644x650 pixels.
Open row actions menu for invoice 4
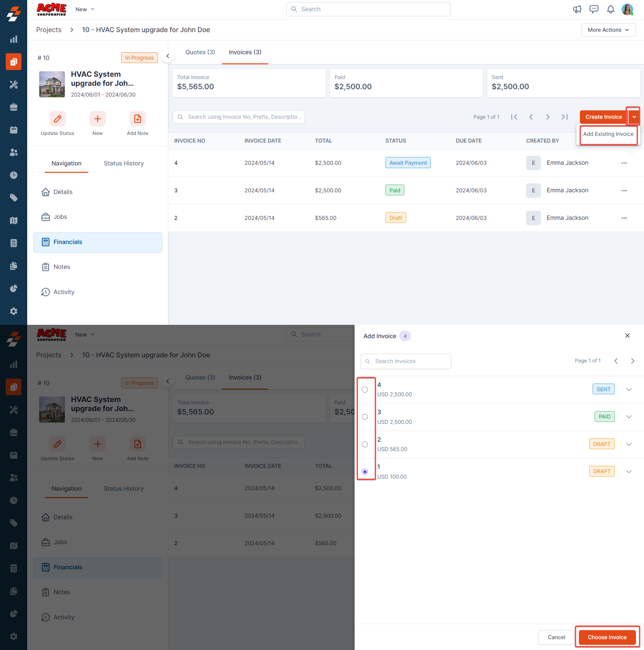pyautogui.click(x=624, y=163)
